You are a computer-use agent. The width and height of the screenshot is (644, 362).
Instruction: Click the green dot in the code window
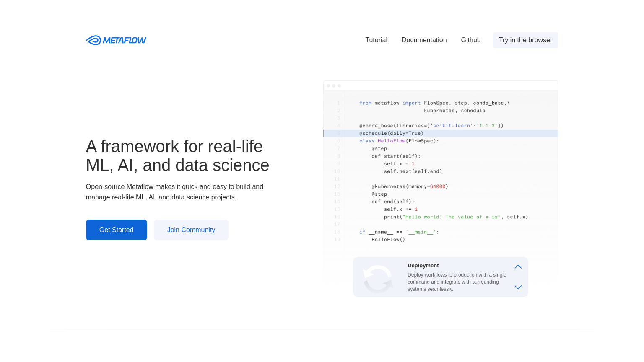pos(339,85)
